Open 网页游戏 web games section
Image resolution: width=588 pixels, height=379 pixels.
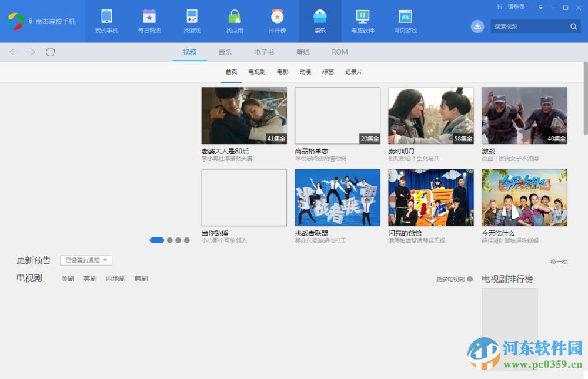click(x=405, y=21)
